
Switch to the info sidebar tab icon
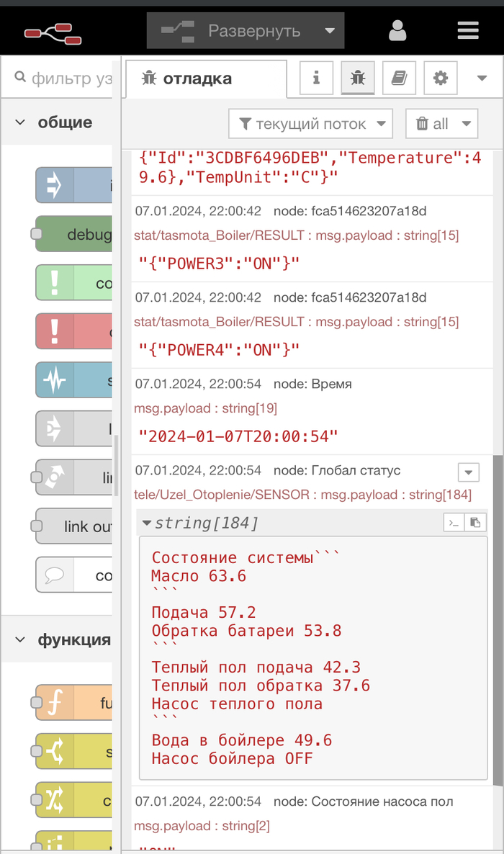click(317, 78)
